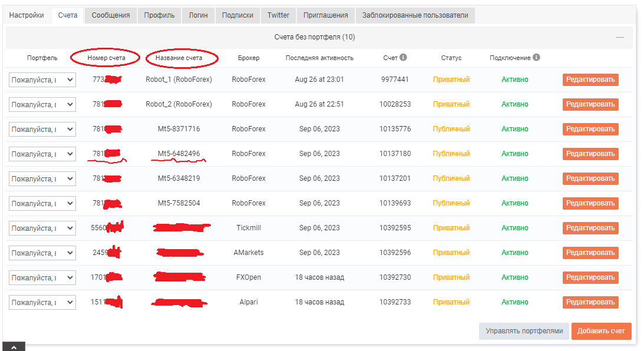The height and width of the screenshot is (351, 644).
Task: Click Редактировать in the Alpari row
Action: tap(590, 302)
